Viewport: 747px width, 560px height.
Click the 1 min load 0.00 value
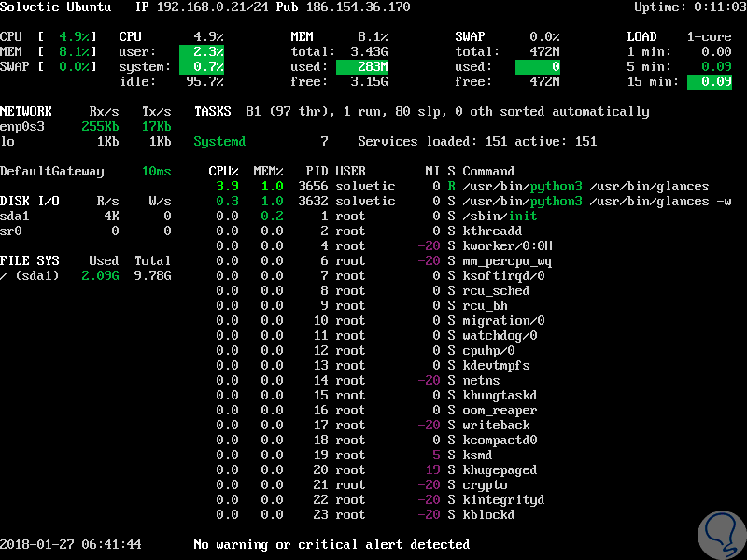(716, 52)
